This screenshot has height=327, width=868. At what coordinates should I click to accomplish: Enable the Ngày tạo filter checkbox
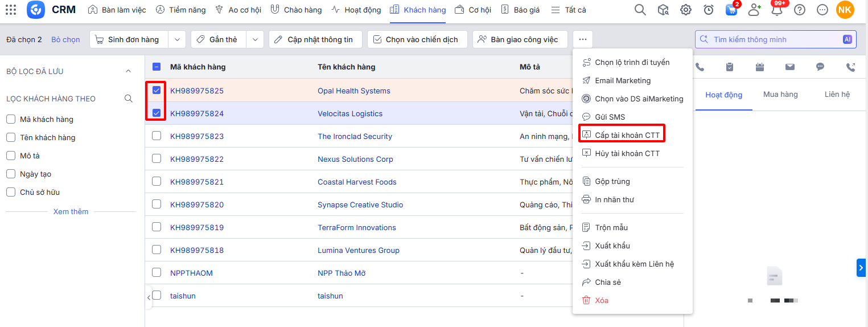pyautogui.click(x=10, y=174)
